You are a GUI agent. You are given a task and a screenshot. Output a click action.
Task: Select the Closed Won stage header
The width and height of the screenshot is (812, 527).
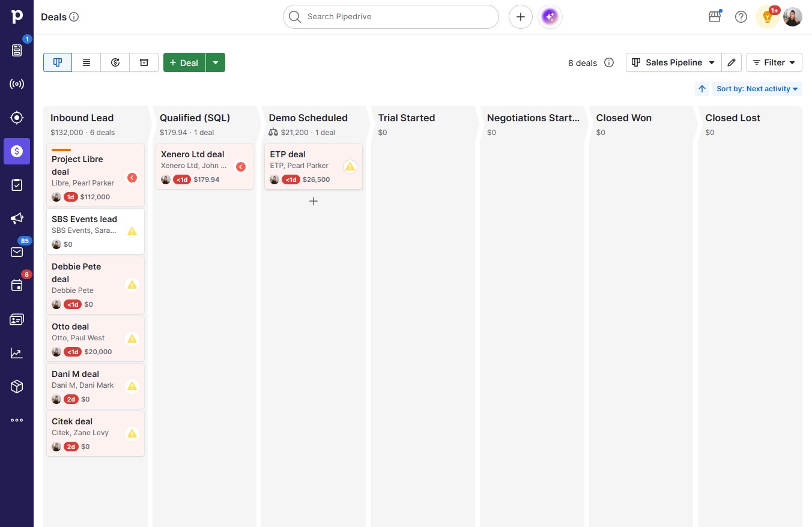pos(624,118)
